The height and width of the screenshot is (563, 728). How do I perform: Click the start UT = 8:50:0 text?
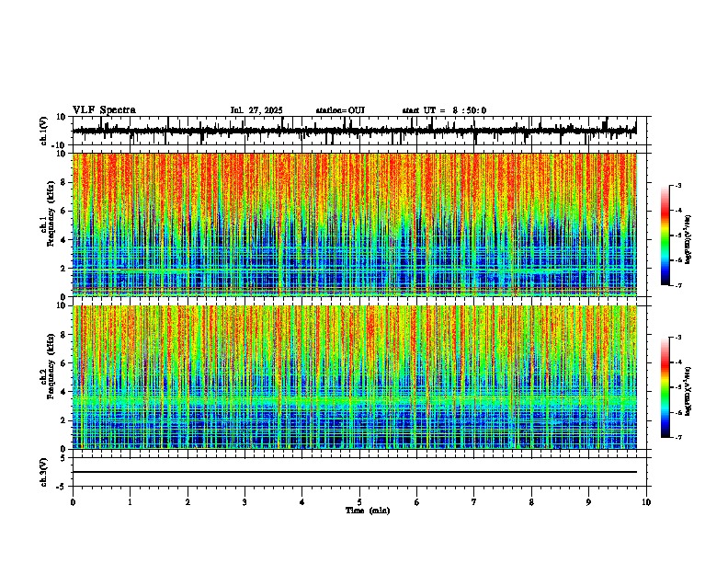click(x=444, y=110)
